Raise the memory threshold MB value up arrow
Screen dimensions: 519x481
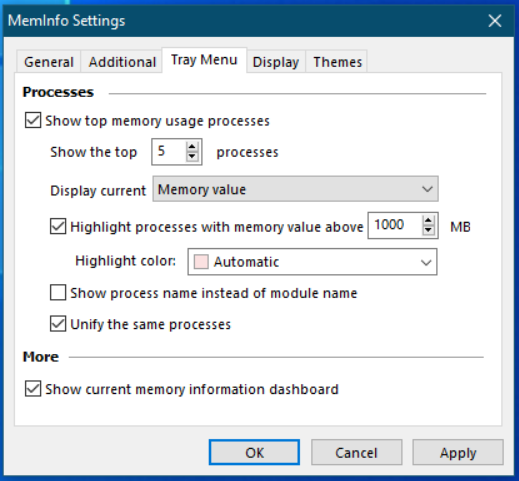click(x=428, y=220)
